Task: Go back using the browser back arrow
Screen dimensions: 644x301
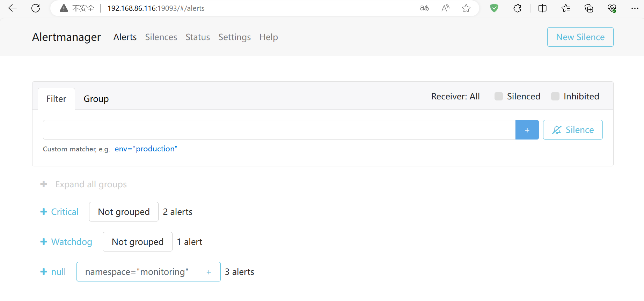Action: pyautogui.click(x=13, y=8)
